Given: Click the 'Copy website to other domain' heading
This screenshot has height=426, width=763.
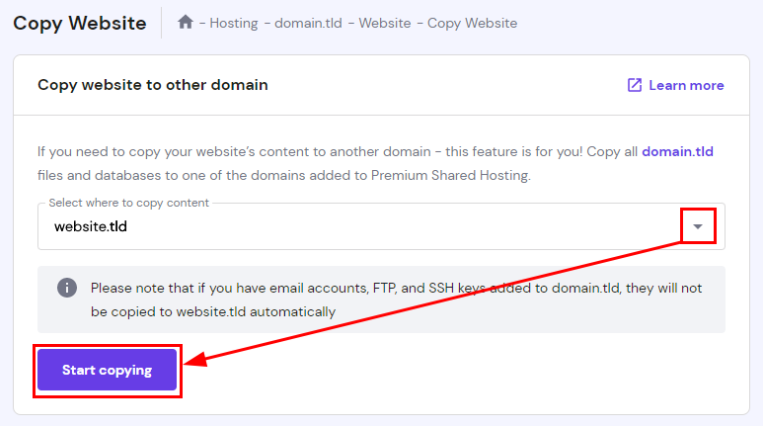Looking at the screenshot, I should tap(153, 85).
